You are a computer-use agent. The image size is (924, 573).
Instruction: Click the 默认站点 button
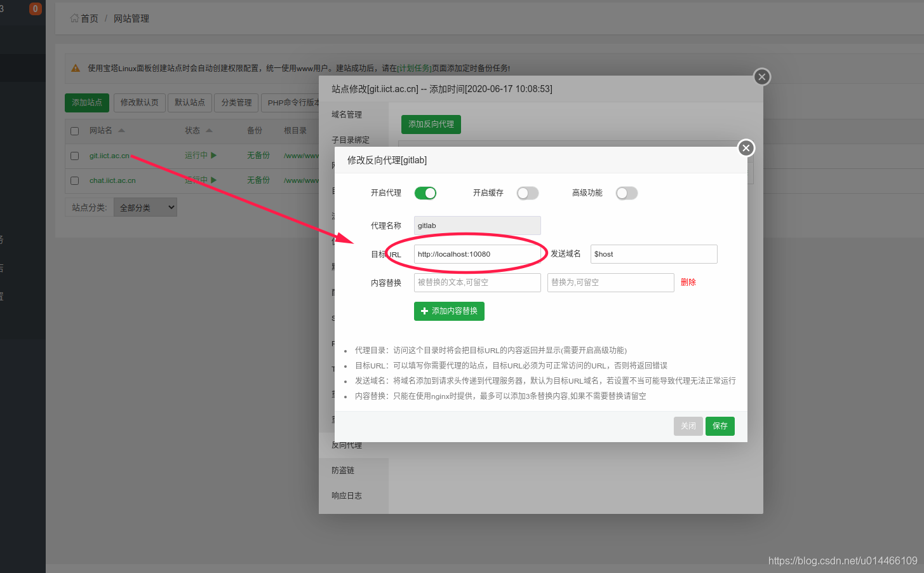[190, 102]
